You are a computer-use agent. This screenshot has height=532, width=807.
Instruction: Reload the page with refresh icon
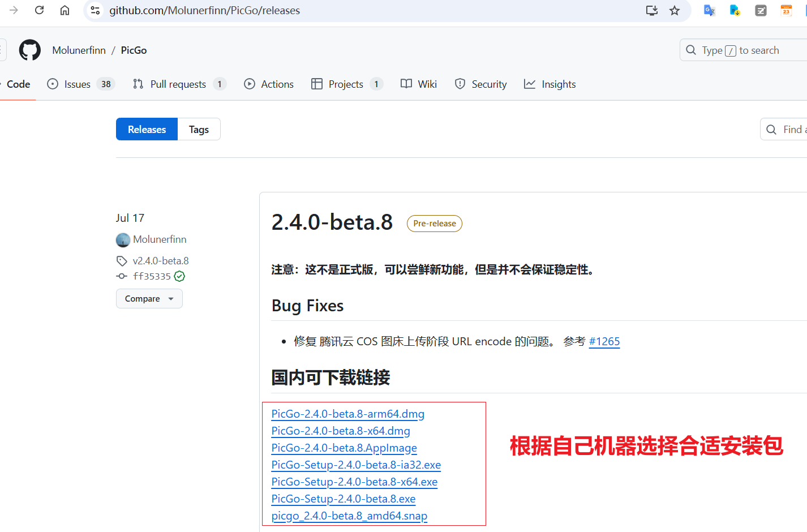[x=40, y=10]
